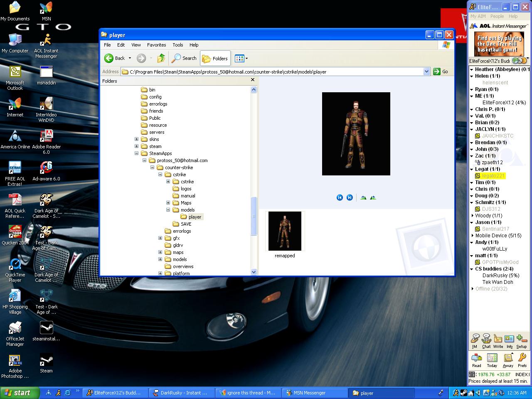The width and height of the screenshot is (532, 399).
Task: Open the Tools menu in Explorer
Action: [x=178, y=45]
